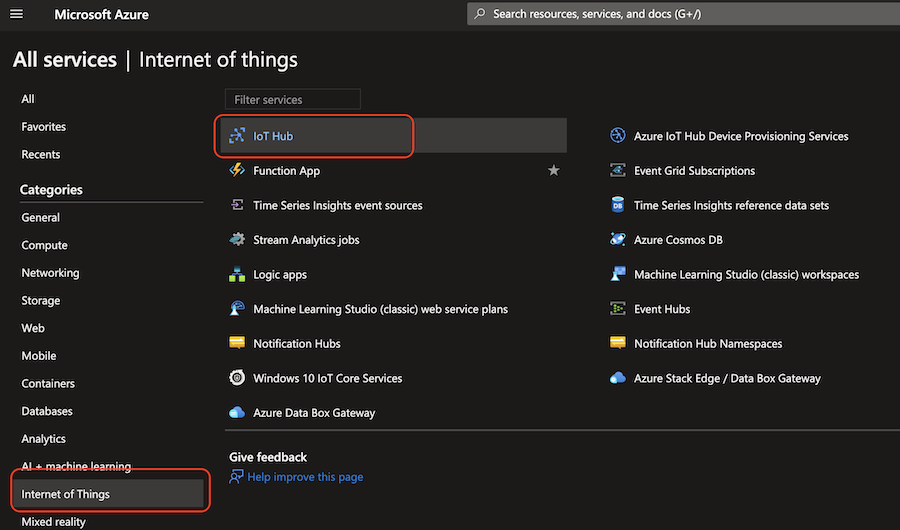
Task: Click the Azure Data Box Gateway cloud icon
Action: coord(237,412)
